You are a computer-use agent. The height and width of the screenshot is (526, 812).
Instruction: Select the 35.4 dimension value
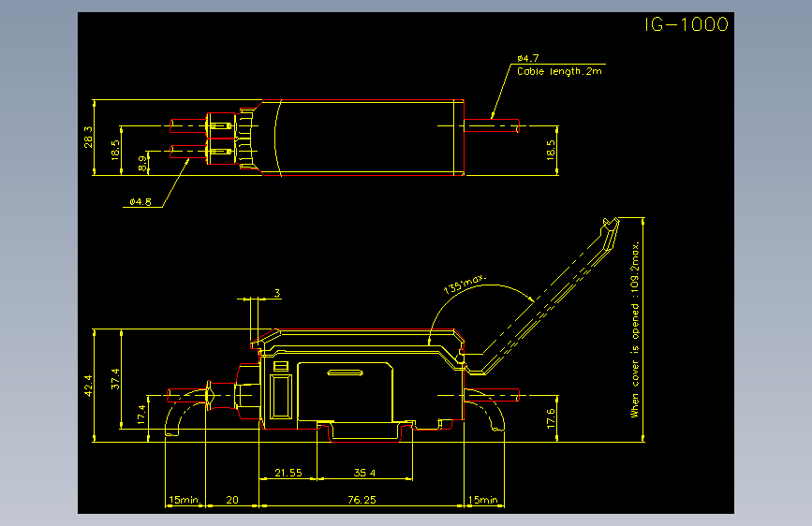click(x=364, y=473)
